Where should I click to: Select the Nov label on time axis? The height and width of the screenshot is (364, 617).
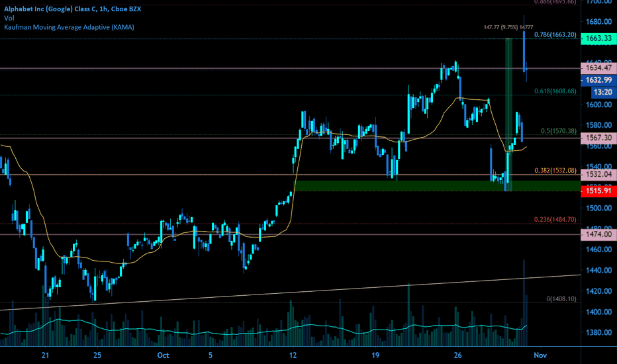540,355
